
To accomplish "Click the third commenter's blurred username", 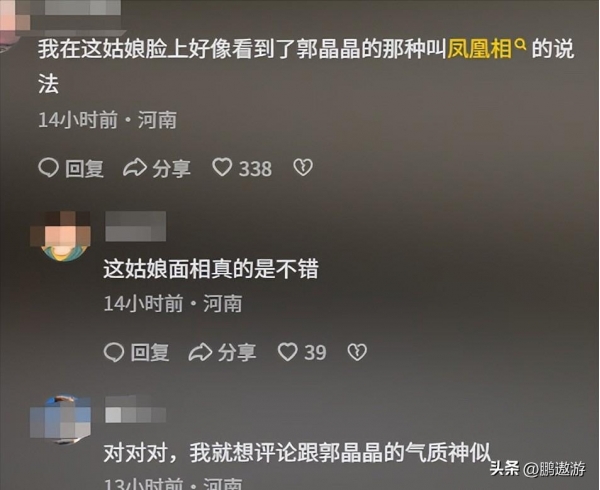I will (135, 410).
